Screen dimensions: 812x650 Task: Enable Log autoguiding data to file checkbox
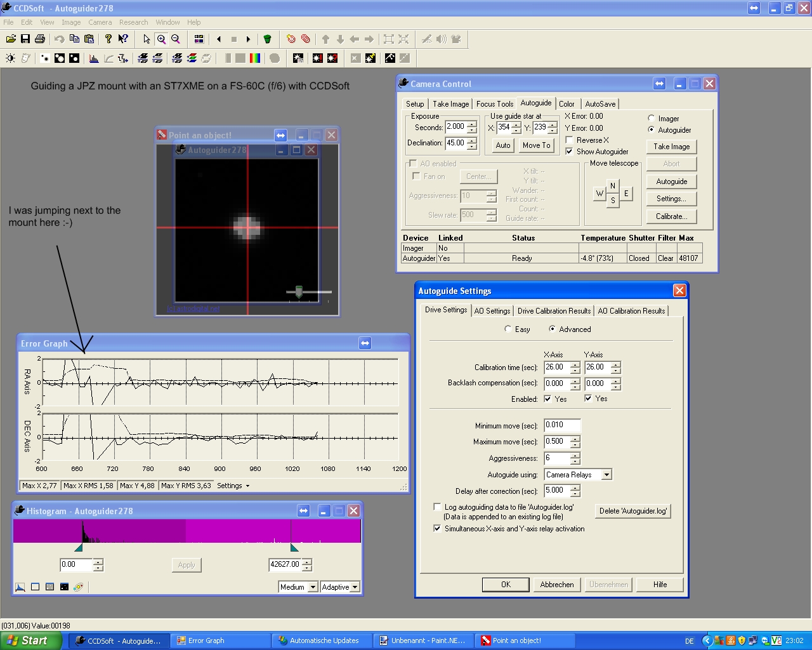pos(437,507)
